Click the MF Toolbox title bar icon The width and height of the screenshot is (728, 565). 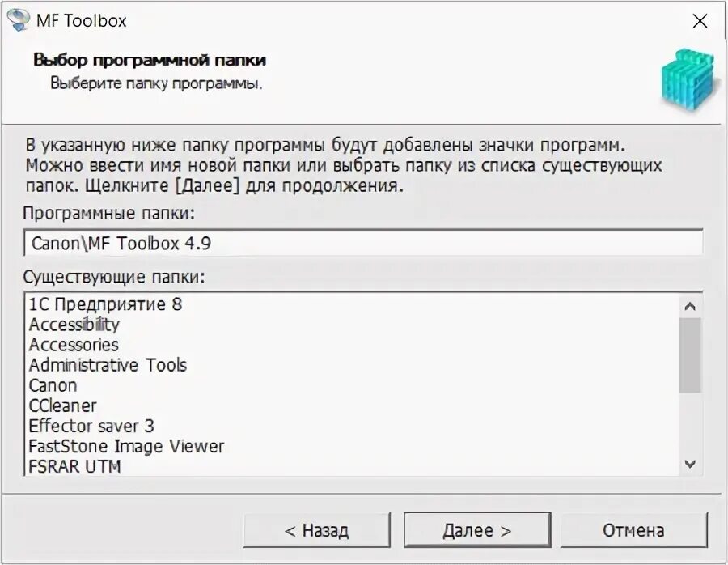coord(18,19)
